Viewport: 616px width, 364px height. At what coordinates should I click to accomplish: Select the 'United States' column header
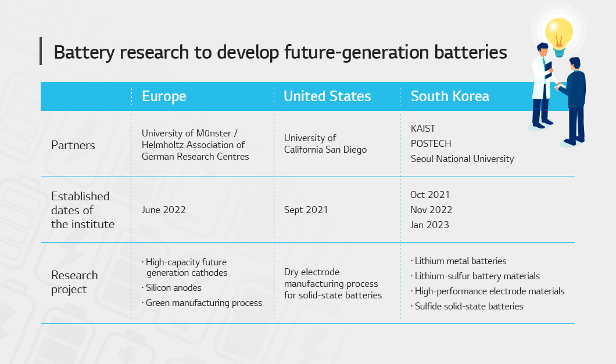[327, 96]
